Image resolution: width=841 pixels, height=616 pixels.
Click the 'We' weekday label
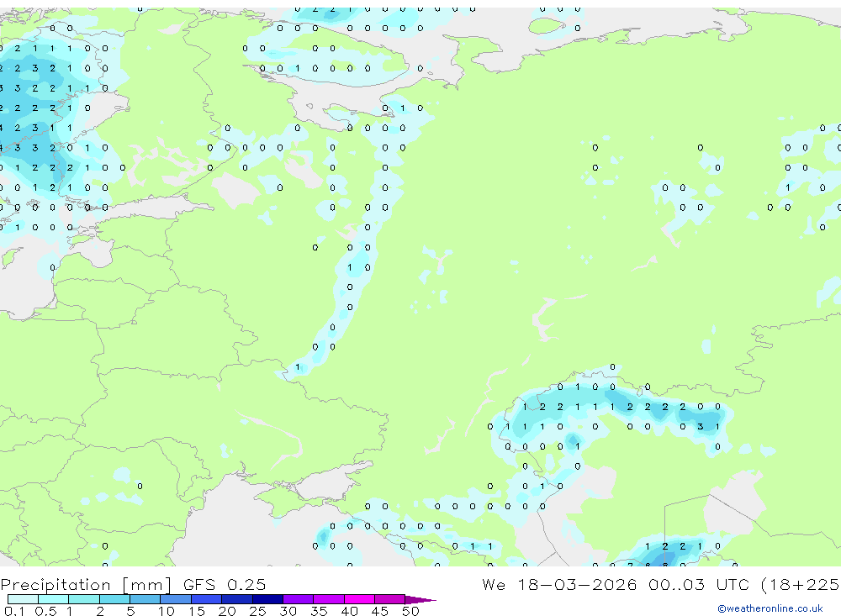point(494,584)
